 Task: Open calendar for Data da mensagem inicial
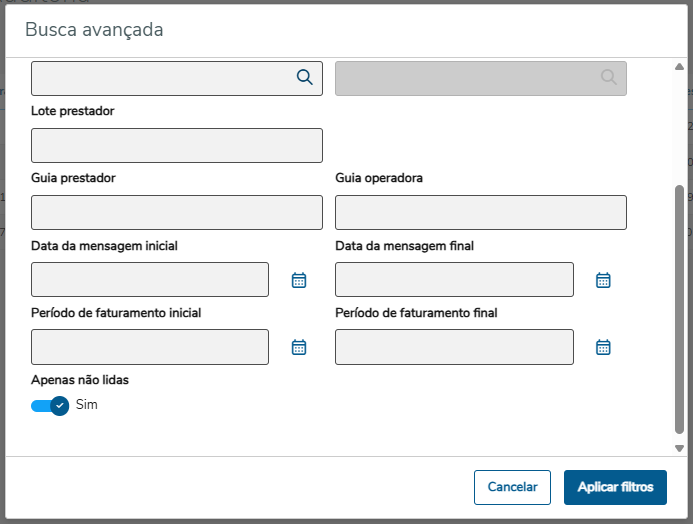tap(298, 280)
